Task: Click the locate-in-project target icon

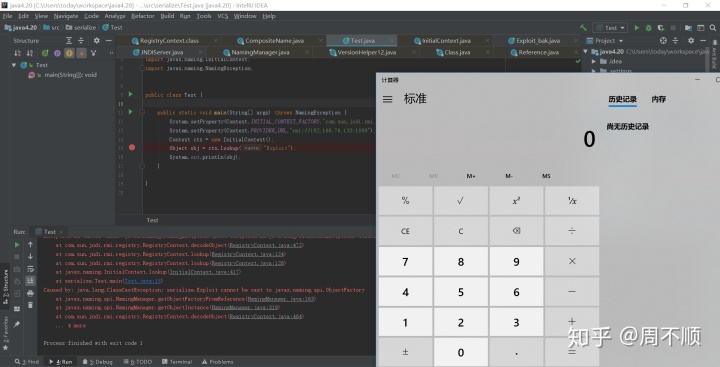Action: (663, 40)
